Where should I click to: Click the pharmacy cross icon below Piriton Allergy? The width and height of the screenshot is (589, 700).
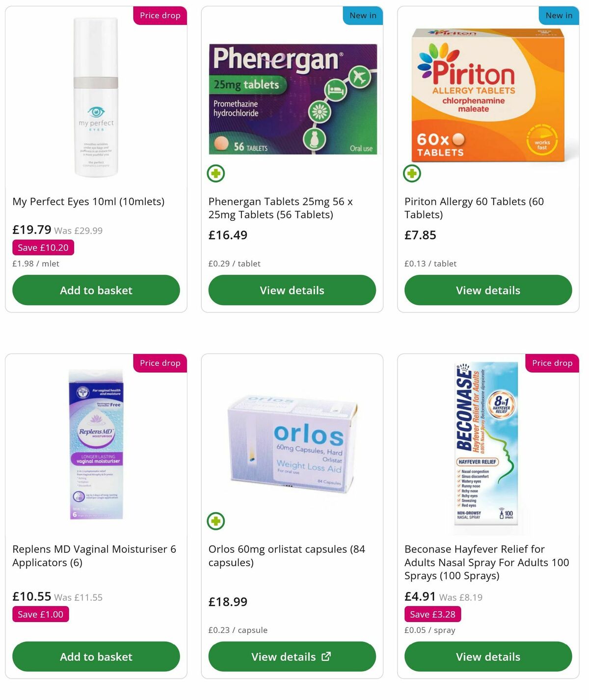[412, 173]
